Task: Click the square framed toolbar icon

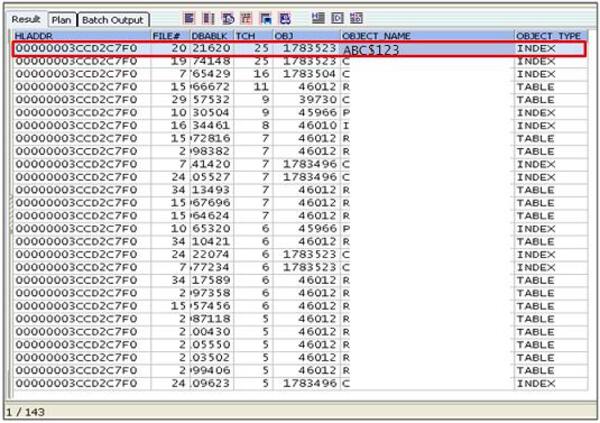Action: [337, 18]
